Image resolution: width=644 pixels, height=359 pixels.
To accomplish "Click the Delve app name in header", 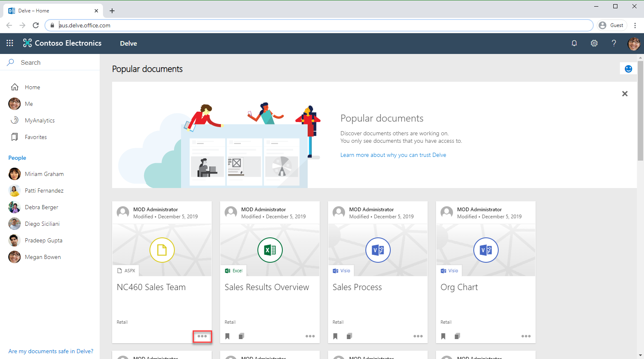I will click(x=128, y=43).
